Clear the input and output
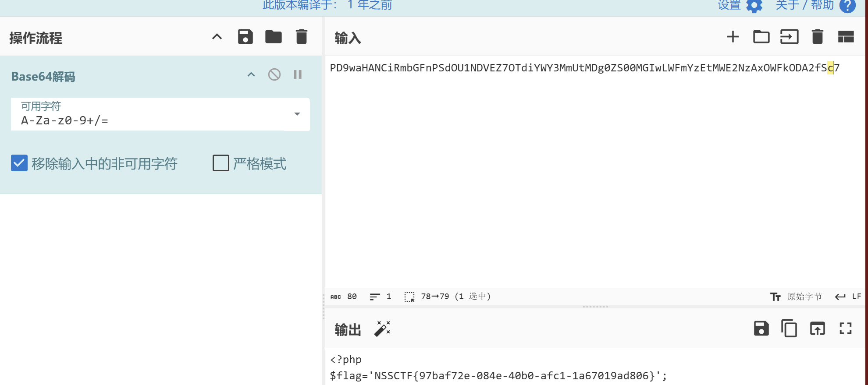 tap(817, 37)
